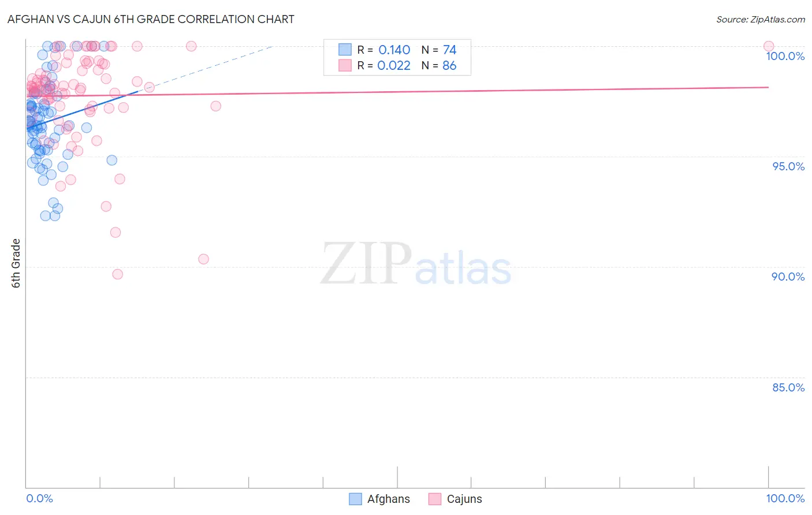Click the 100.0% y-axis tick label
This screenshot has width=812, height=515.
[785, 56]
